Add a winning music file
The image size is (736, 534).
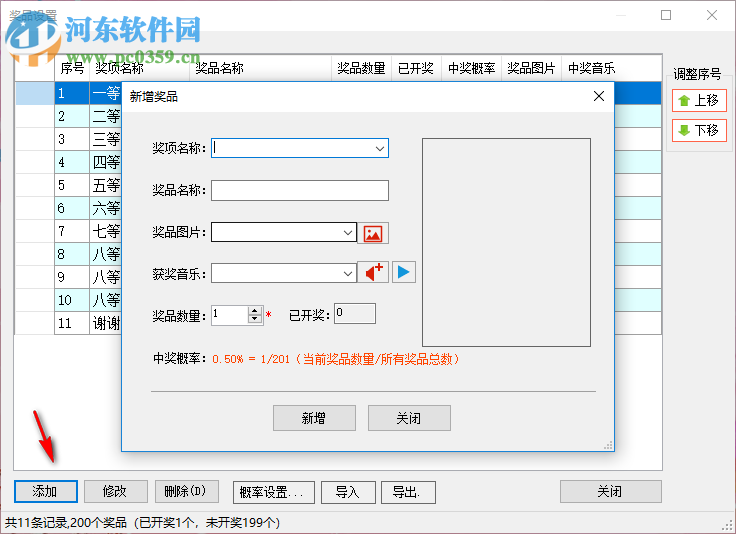373,272
